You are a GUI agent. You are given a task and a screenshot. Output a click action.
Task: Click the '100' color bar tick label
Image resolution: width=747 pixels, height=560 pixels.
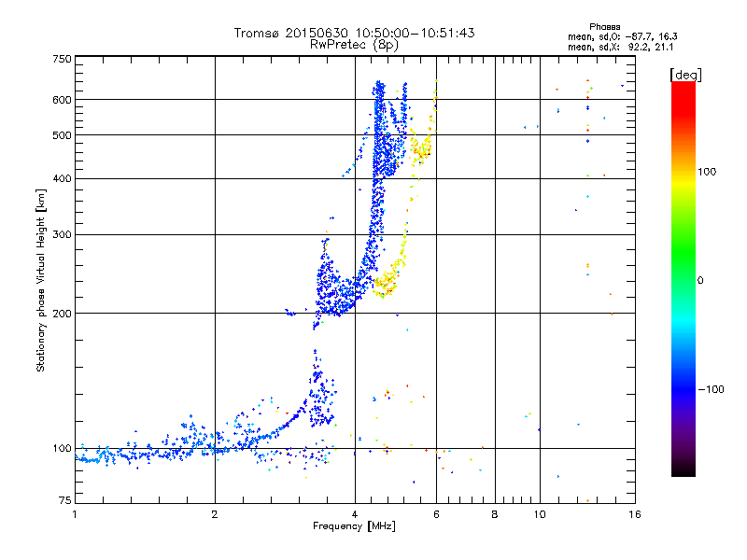coord(707,172)
